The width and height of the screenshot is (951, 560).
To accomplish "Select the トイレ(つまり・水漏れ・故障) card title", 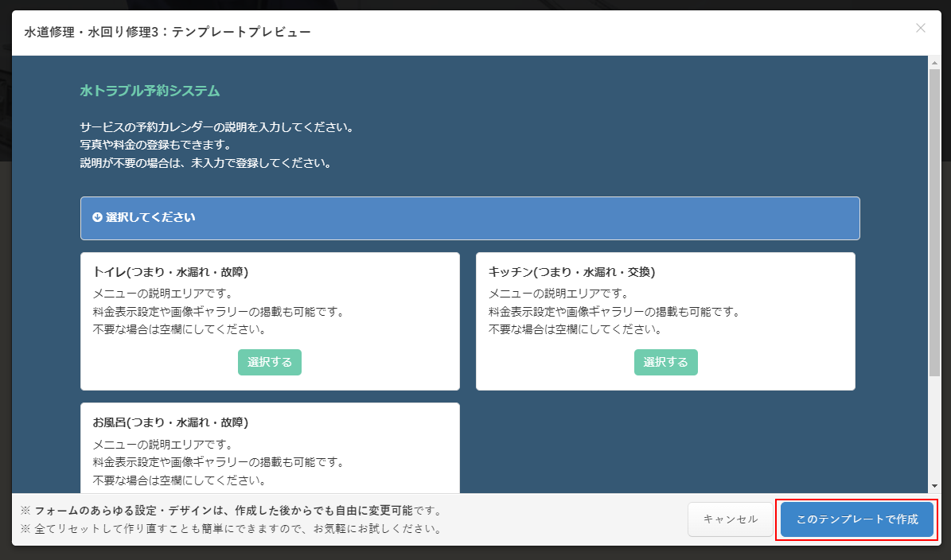I will 170,272.
